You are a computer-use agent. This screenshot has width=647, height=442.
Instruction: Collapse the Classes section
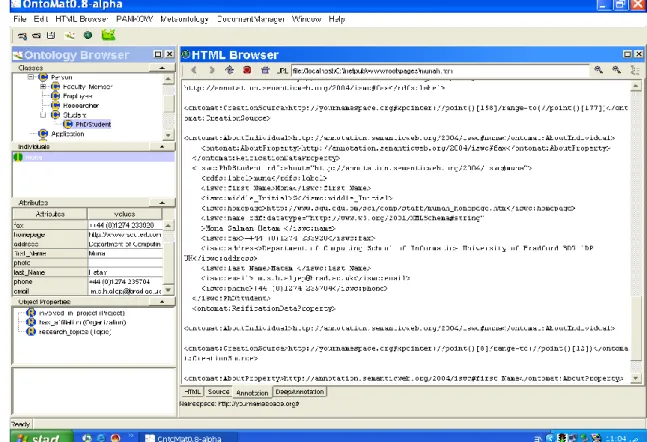pos(162,68)
